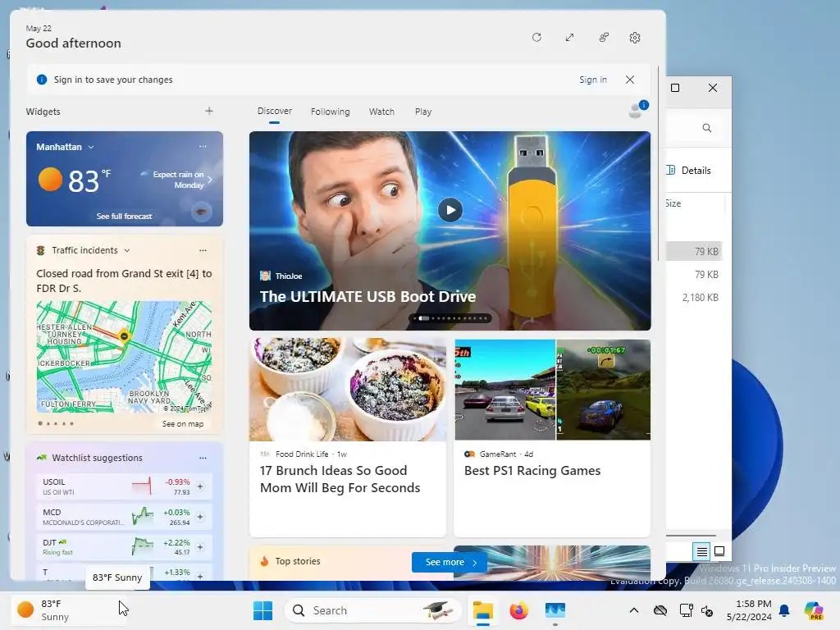Open USOIL US Oil WTI row
840x630 pixels.
[x=125, y=486]
